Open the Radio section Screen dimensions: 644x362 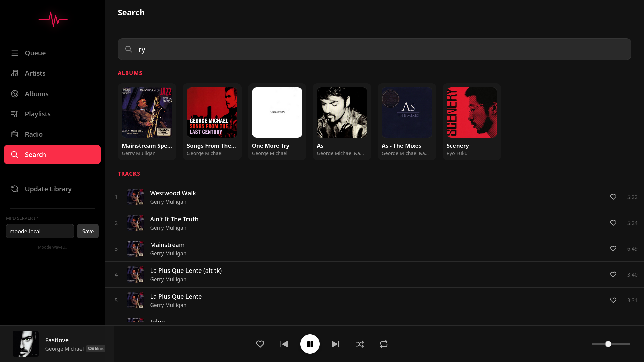[34, 134]
